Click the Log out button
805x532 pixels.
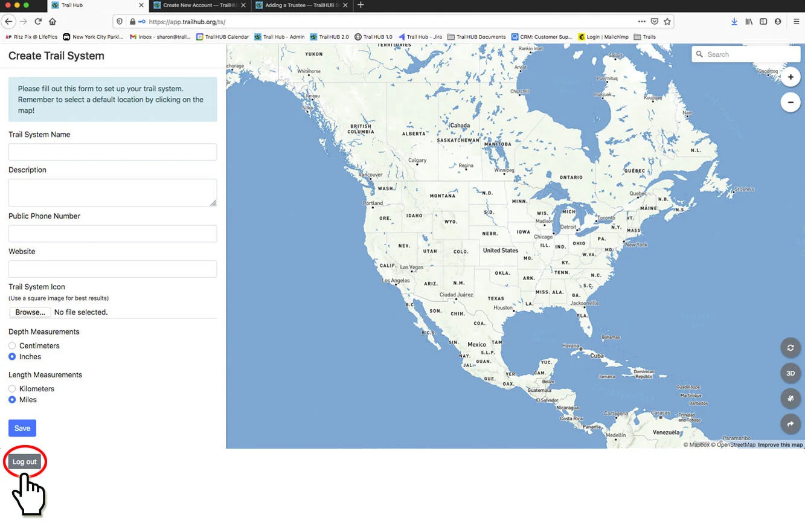click(x=25, y=462)
